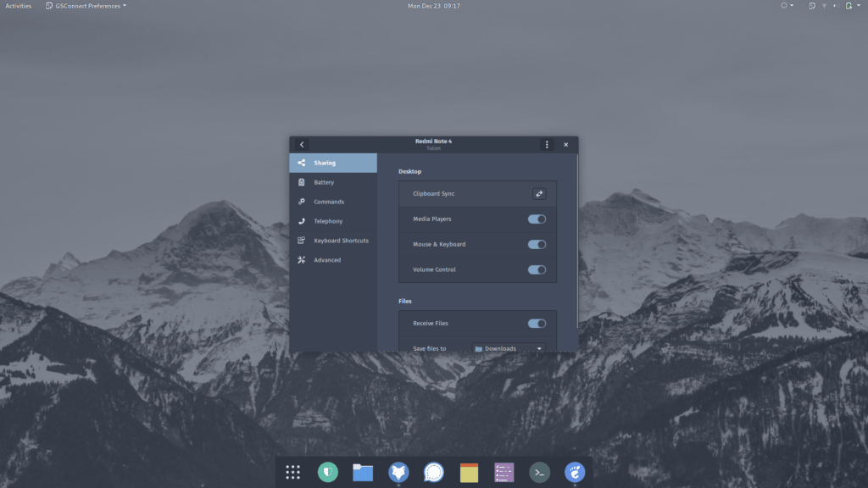Screen dimensions: 868x488
Task: Show the applications grid in dock
Action: tap(293, 473)
